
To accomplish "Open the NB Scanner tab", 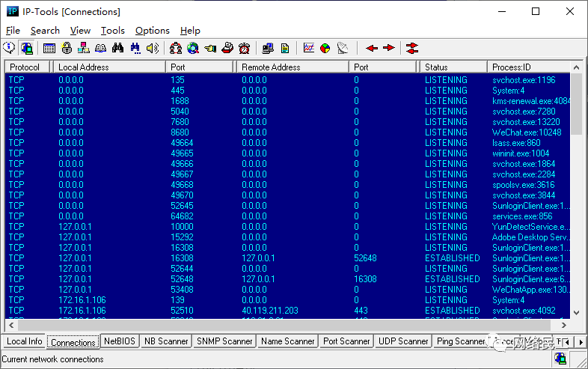I will tap(166, 341).
